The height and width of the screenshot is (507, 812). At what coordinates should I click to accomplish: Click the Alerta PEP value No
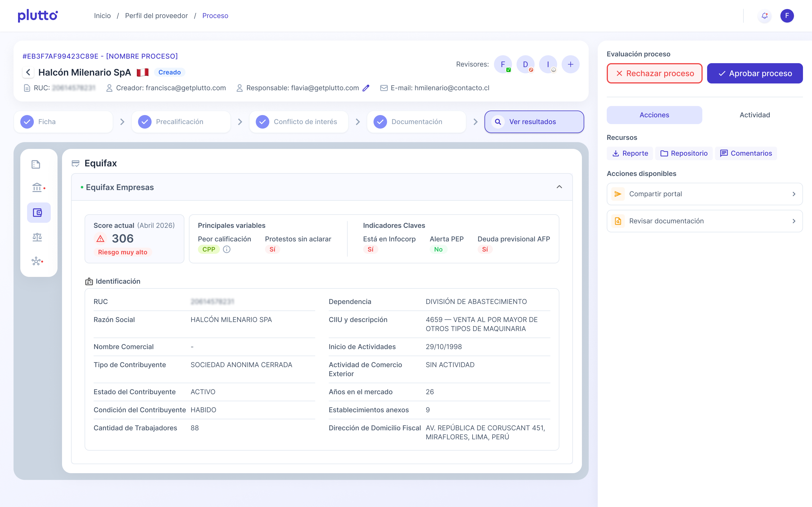click(x=438, y=249)
